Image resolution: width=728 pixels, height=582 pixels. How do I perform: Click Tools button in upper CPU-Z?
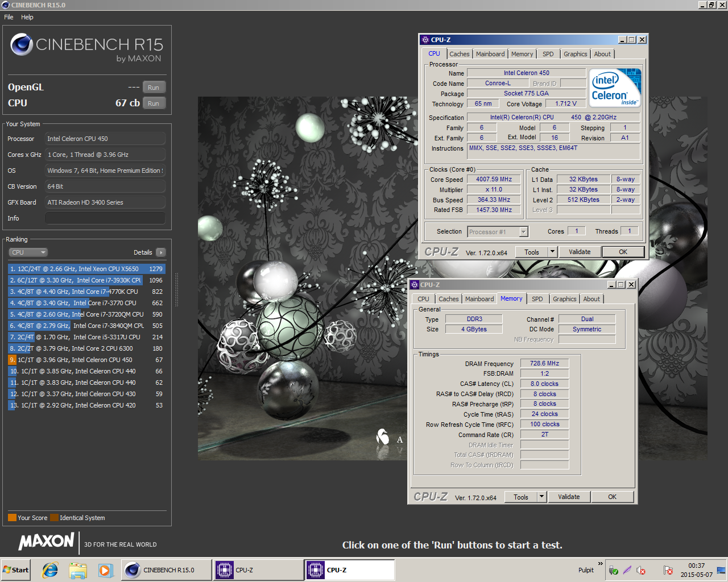[532, 252]
